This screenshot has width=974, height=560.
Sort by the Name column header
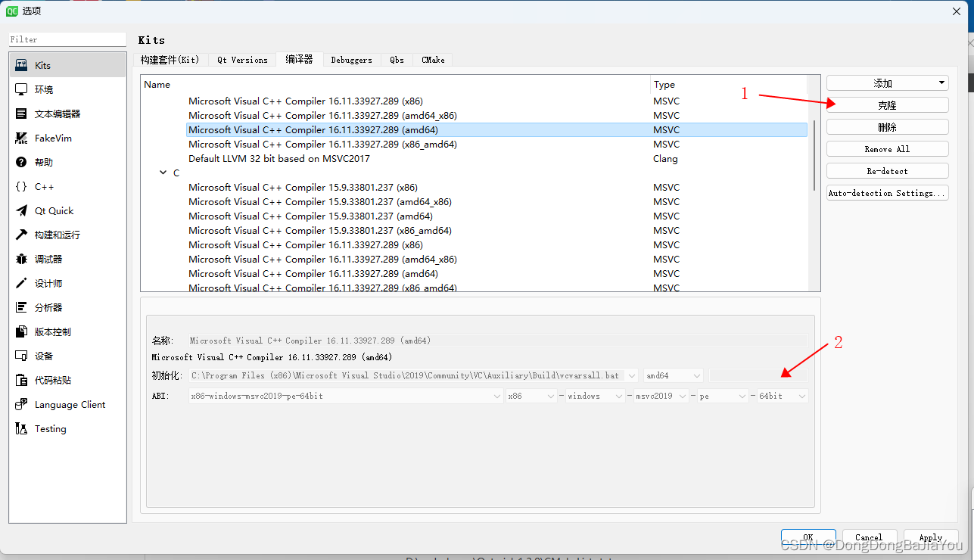(x=396, y=85)
